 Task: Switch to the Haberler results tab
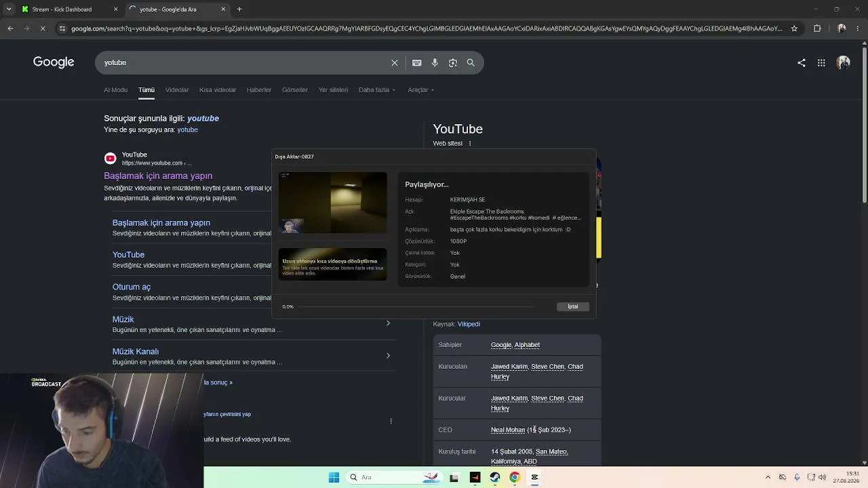click(x=259, y=89)
